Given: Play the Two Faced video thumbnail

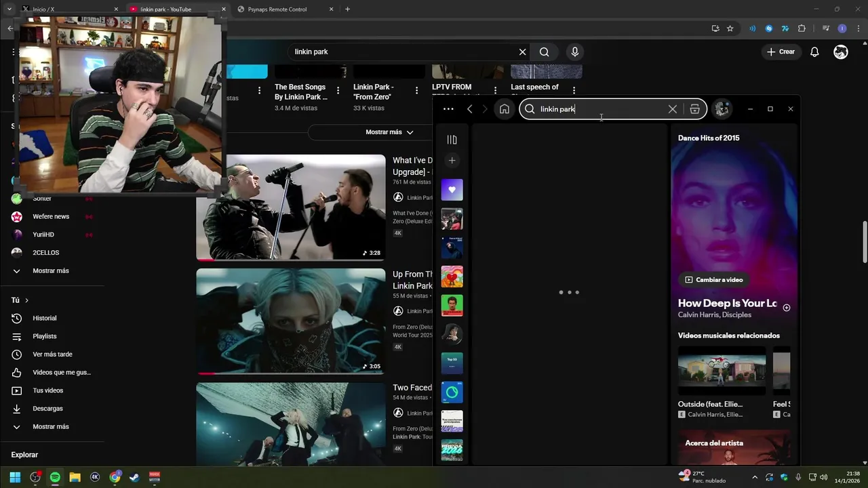Looking at the screenshot, I should (291, 424).
